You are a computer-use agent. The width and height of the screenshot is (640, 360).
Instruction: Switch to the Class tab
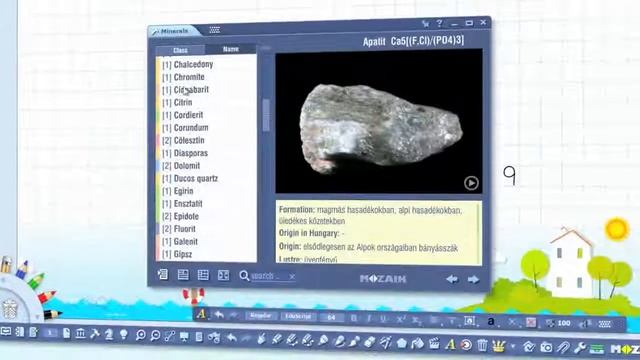(x=180, y=50)
